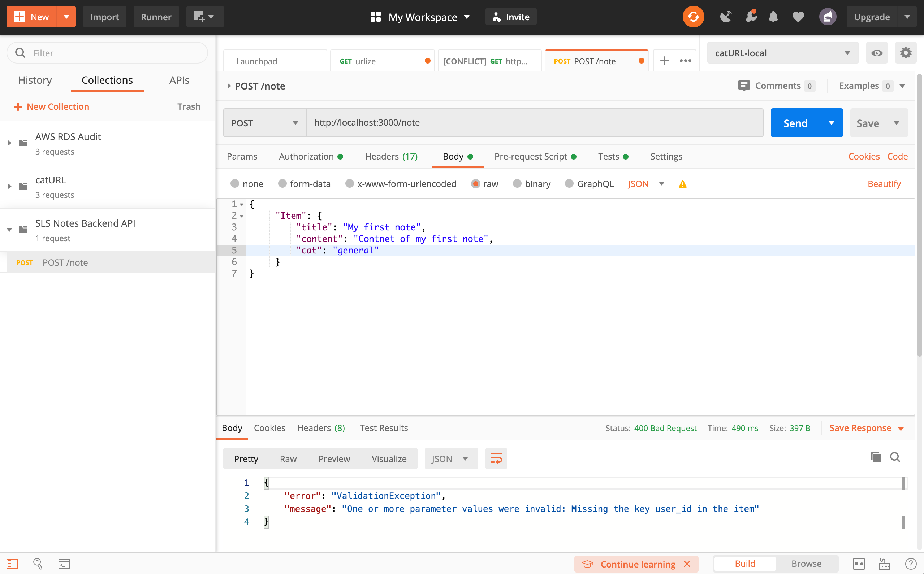Open environment settings with the gear icon

(906, 53)
